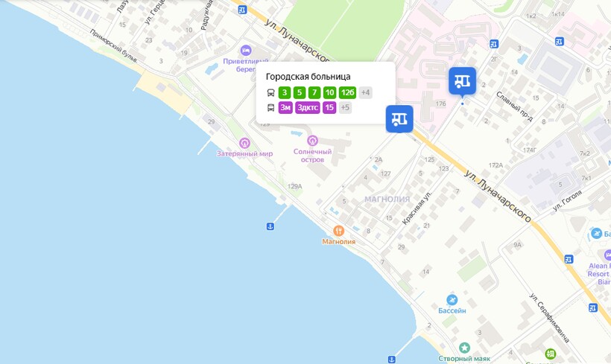Select the small bus stop icon at top left
The width and height of the screenshot is (611, 364).
pos(242,10)
